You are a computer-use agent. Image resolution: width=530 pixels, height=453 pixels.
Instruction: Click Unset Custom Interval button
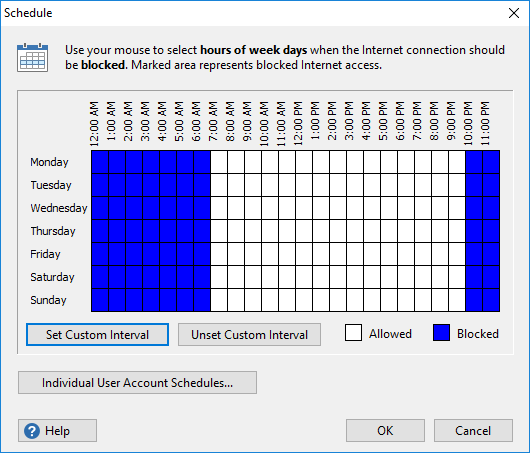tap(249, 335)
